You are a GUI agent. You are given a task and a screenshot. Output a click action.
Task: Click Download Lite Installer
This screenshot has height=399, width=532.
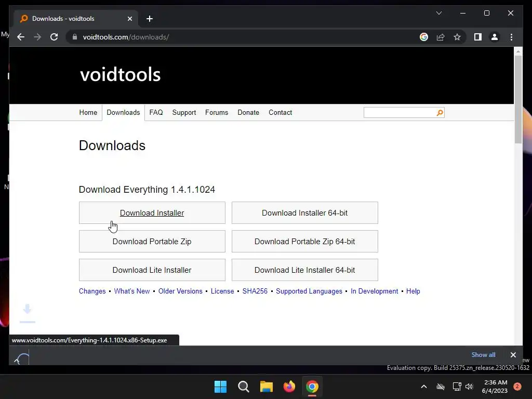(x=152, y=270)
